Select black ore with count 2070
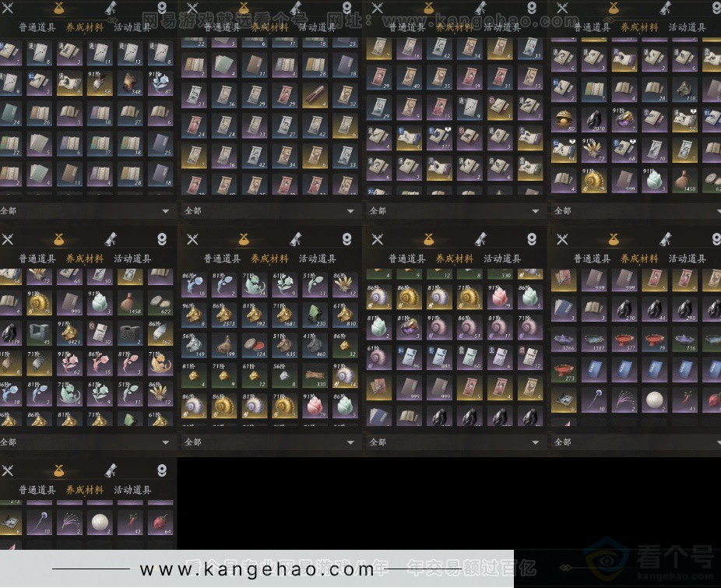The height and width of the screenshot is (588, 721). (593, 119)
